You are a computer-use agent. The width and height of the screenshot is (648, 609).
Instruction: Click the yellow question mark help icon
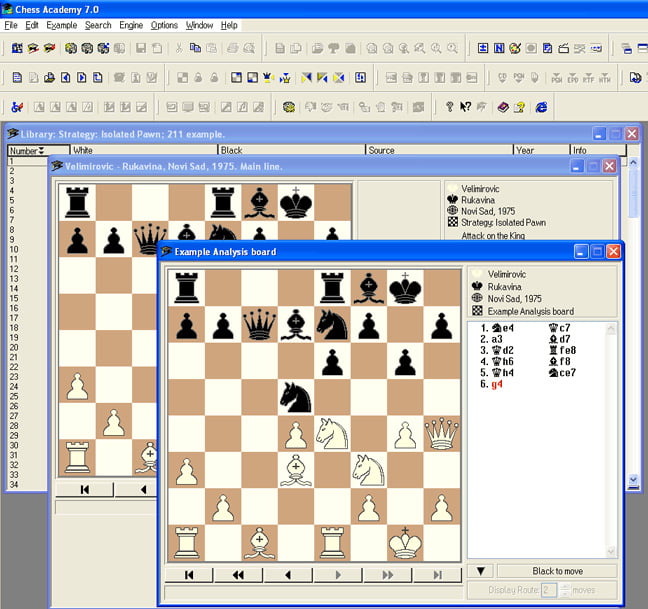pos(519,107)
